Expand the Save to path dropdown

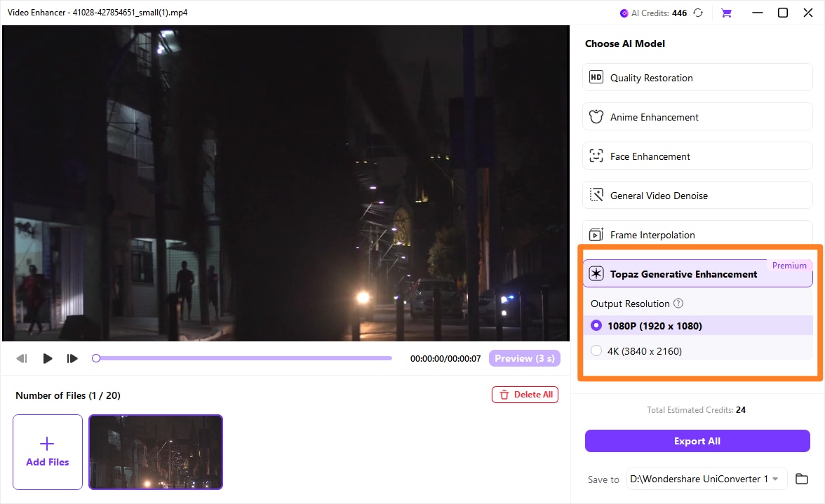775,479
